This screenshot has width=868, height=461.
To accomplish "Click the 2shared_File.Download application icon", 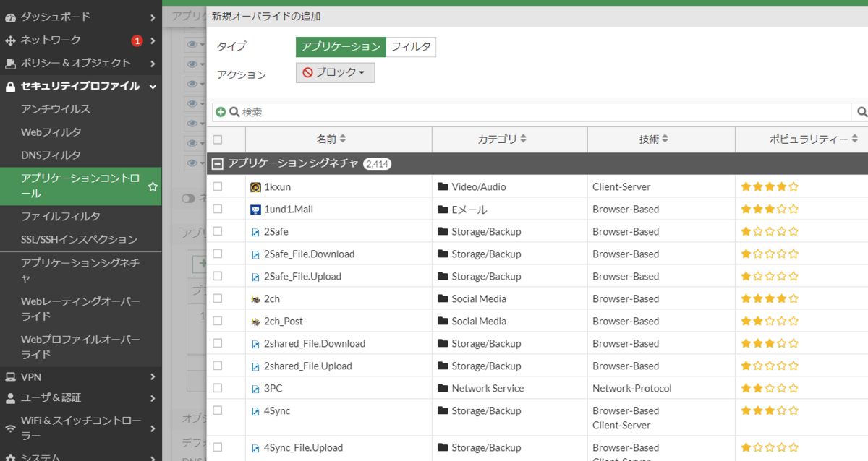I will [x=255, y=344].
